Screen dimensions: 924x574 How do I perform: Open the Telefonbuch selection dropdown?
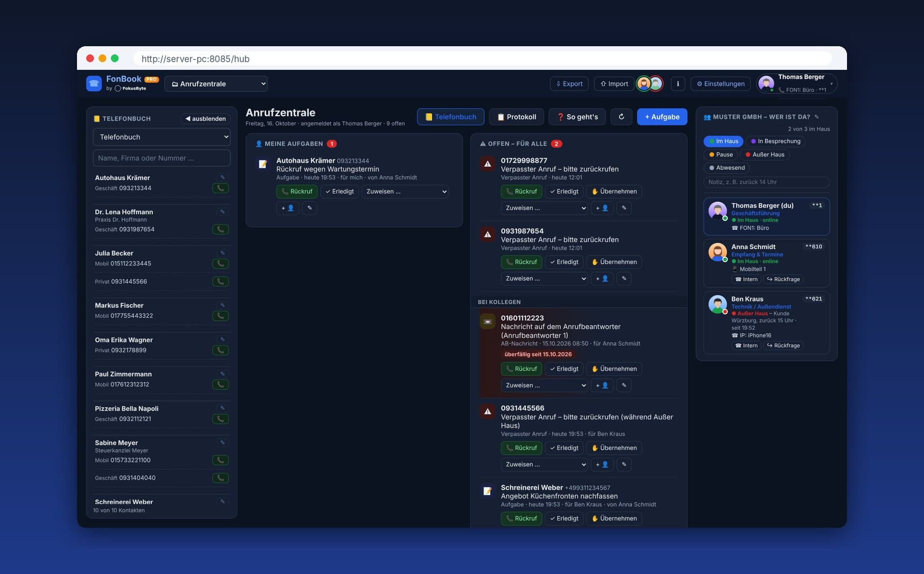click(x=162, y=137)
